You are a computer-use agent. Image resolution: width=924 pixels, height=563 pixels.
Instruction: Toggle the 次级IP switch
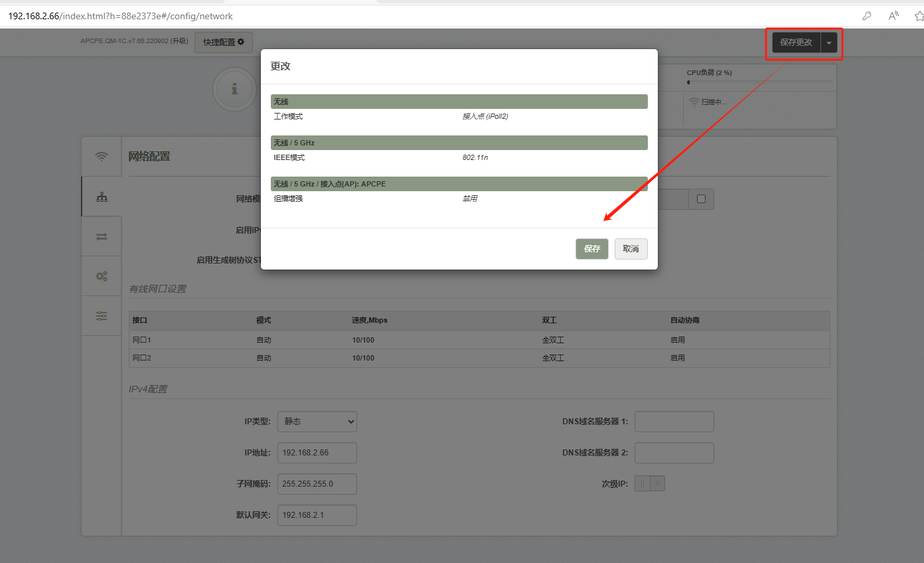click(649, 484)
